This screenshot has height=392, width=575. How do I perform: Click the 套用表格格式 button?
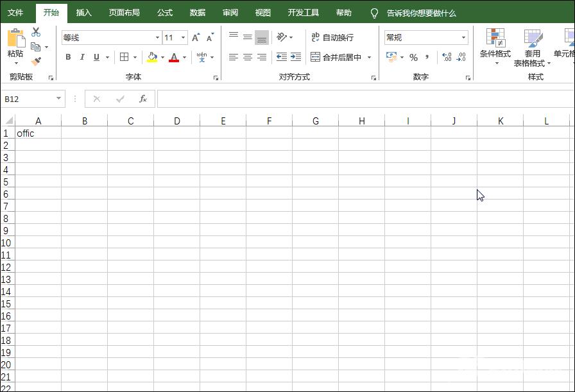532,47
